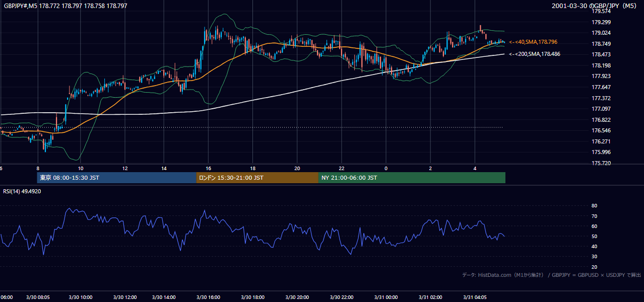Viewport: 644px width, 302px height.
Task: Click the 3/30 10:00 bottom time label
Action: 81,297
